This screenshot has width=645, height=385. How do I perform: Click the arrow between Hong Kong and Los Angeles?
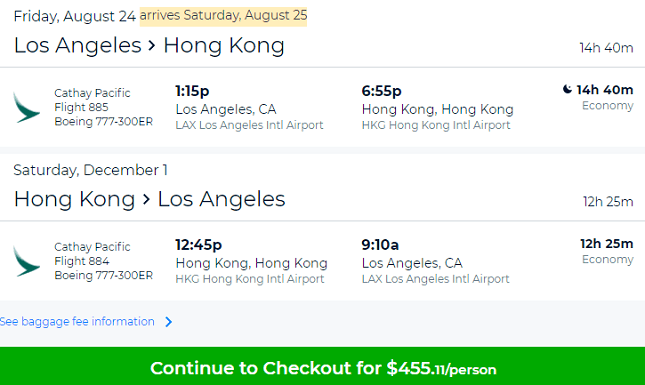(146, 199)
